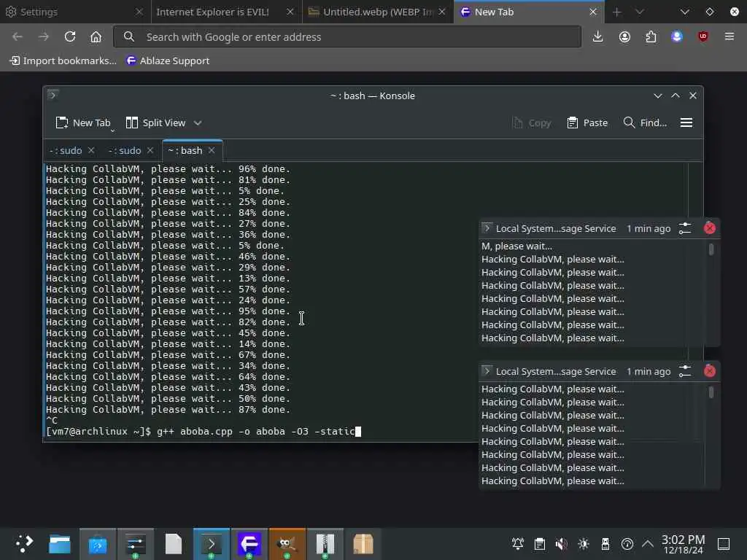Open the browser downloads panel
The width and height of the screenshot is (747, 560).
pos(598,36)
